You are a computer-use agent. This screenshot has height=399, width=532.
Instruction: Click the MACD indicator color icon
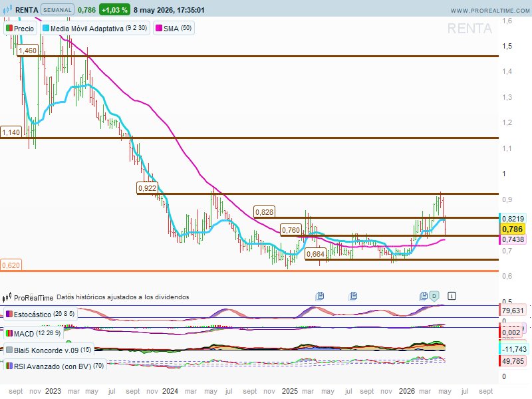pos(9,333)
